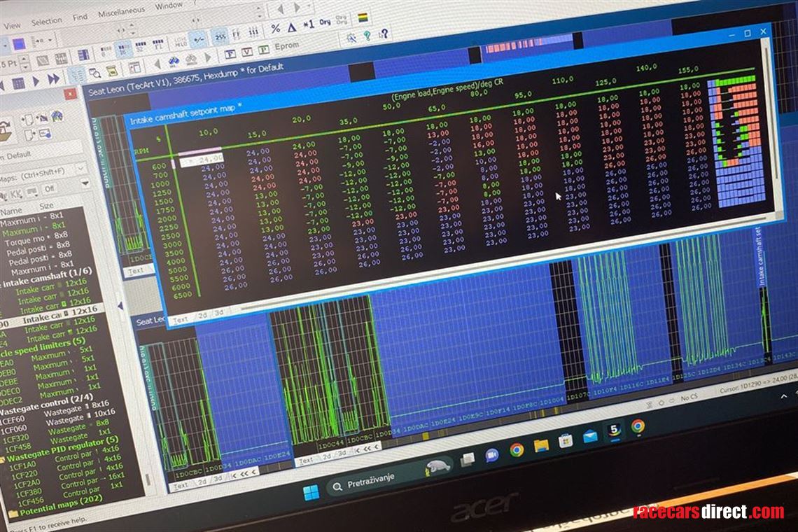The width and height of the screenshot is (798, 532).
Task: Close the red X on left panel
Action: 71,93
